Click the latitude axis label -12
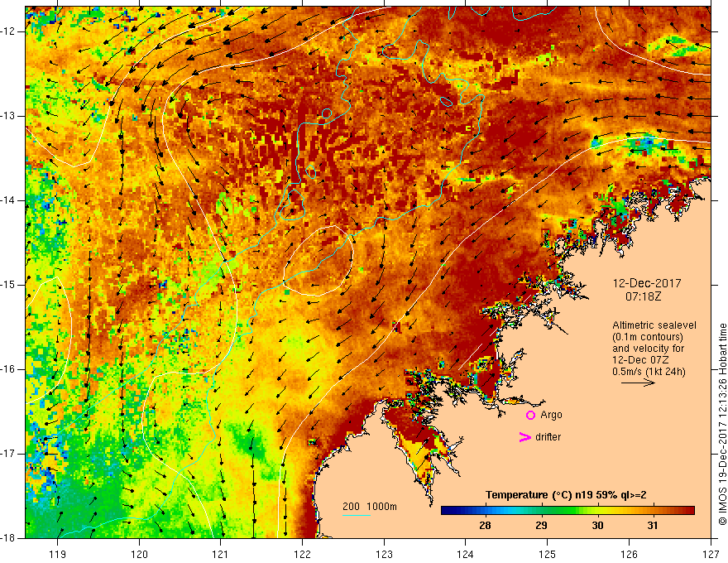Screen dimensions: 728x563 click(x=8, y=31)
